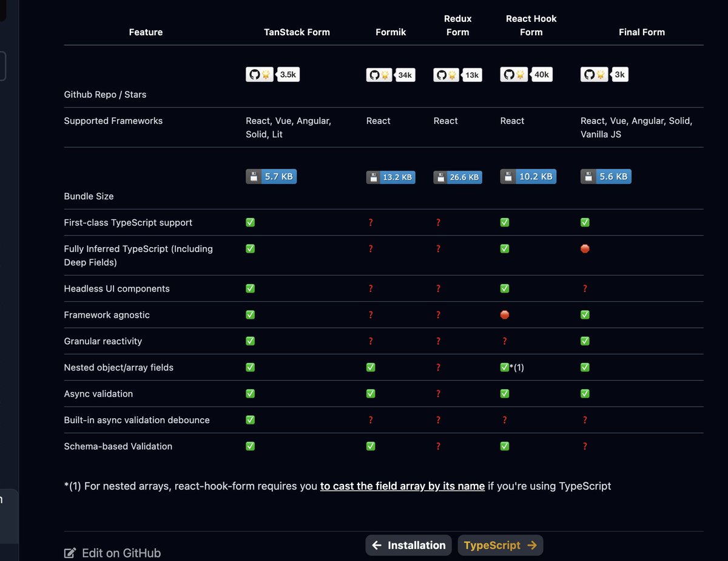Select 'Nested object/array fields' row label
Viewport: 728px width, 561px height.
point(119,368)
